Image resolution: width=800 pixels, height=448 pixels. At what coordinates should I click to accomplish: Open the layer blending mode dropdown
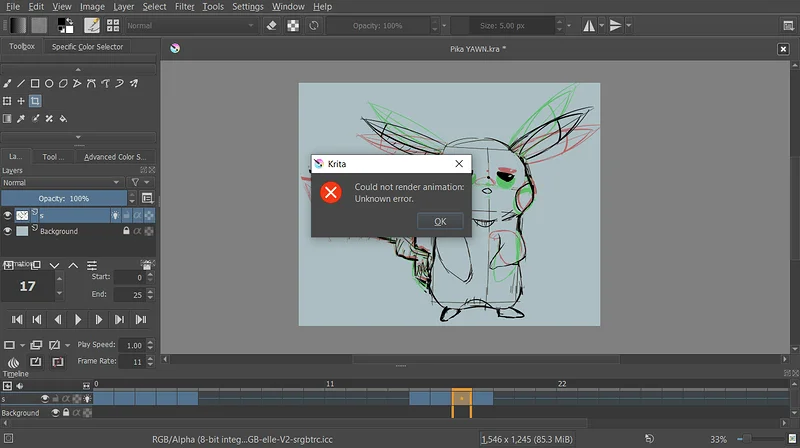62,183
